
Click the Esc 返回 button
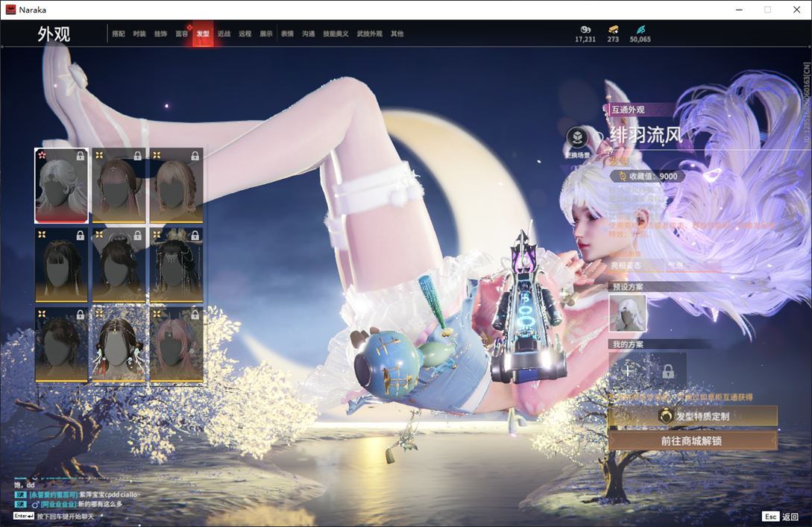point(781,517)
